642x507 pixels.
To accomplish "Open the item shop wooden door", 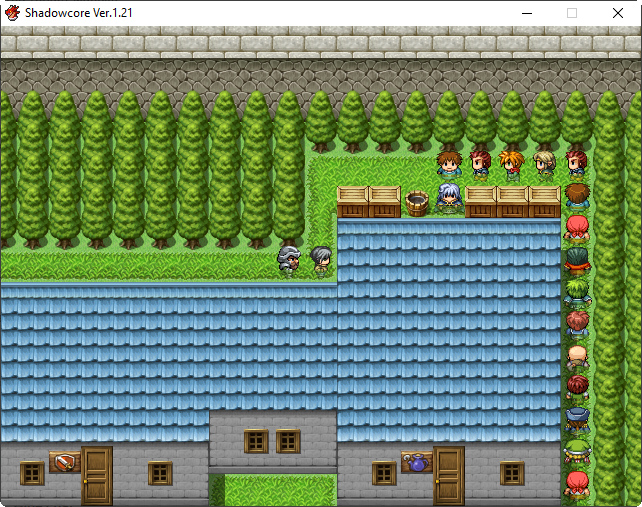I will point(449,475).
